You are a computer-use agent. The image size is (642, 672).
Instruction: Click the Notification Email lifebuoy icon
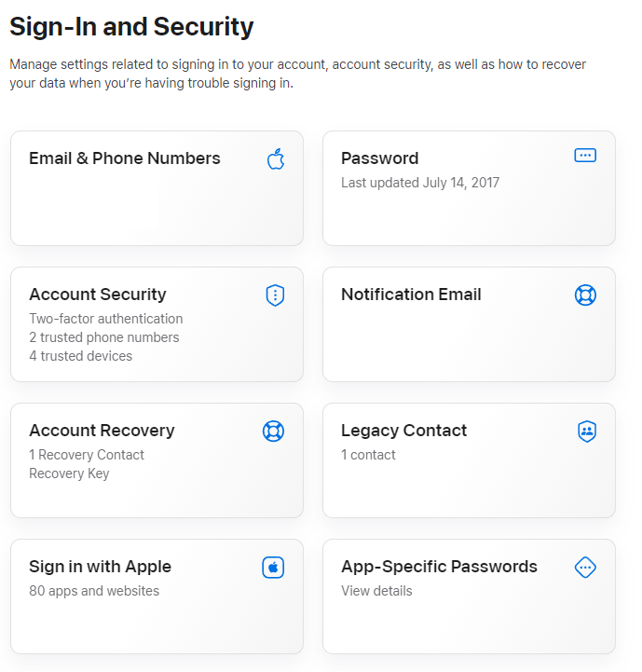[585, 295]
